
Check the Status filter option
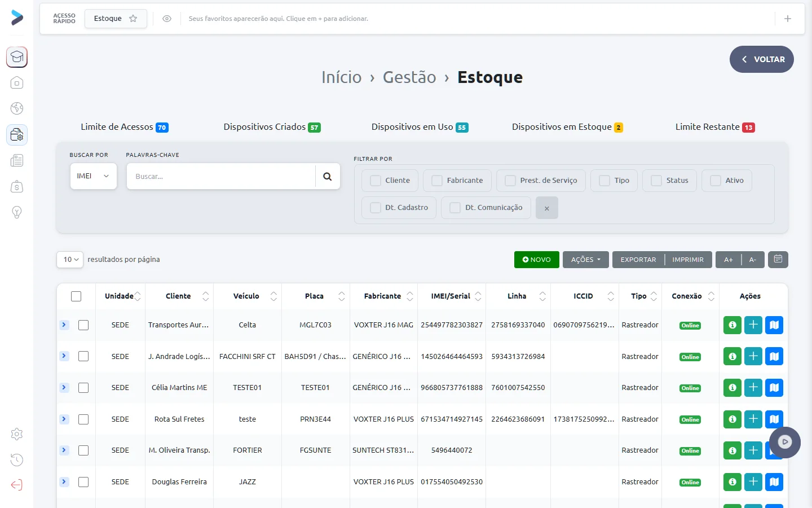pos(656,181)
